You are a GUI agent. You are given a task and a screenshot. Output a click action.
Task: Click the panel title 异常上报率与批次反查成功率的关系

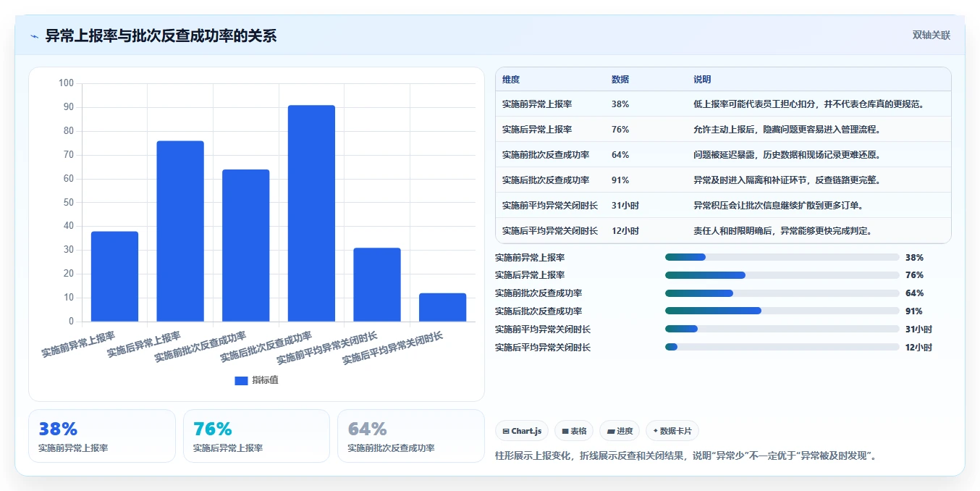click(161, 36)
